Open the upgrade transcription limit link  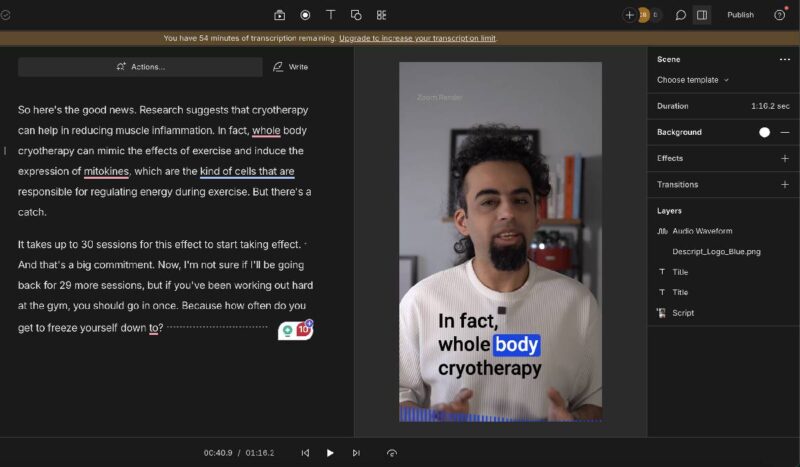417,38
